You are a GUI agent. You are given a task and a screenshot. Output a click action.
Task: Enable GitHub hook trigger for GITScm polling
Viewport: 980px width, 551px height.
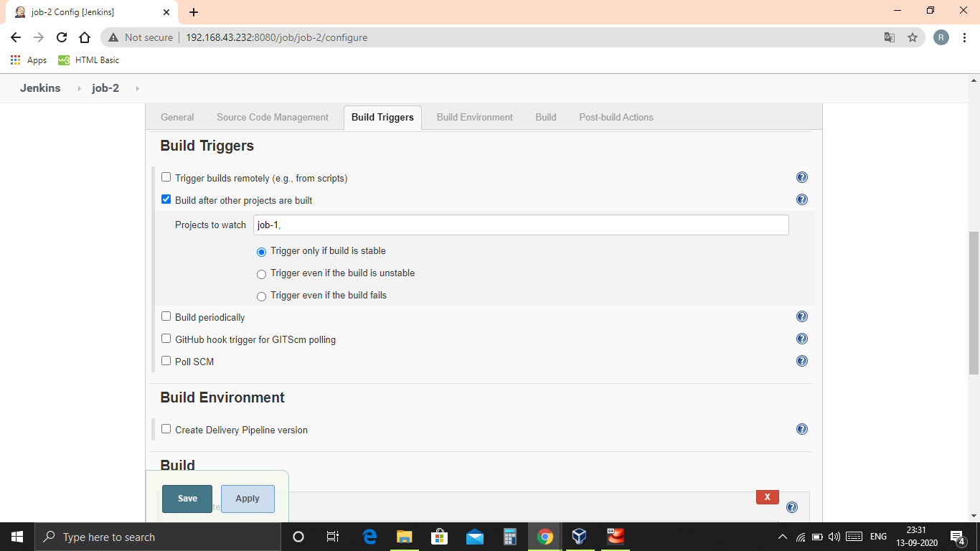(166, 339)
